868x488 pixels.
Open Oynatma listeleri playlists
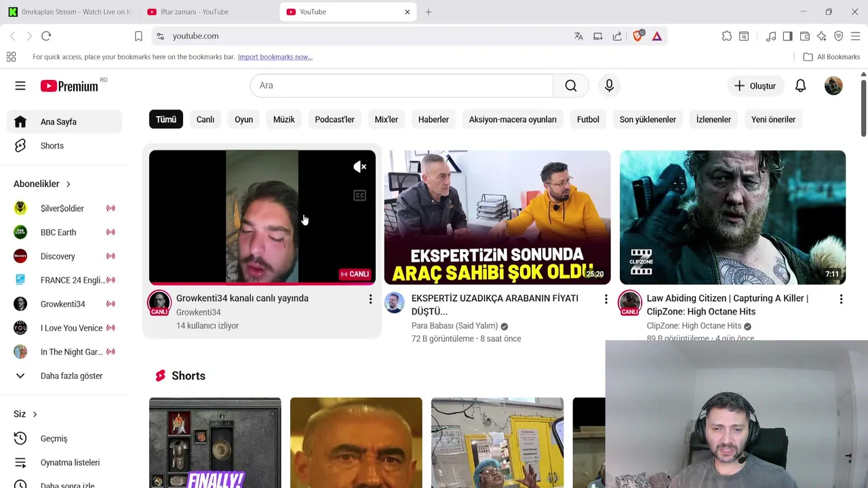pos(65,462)
